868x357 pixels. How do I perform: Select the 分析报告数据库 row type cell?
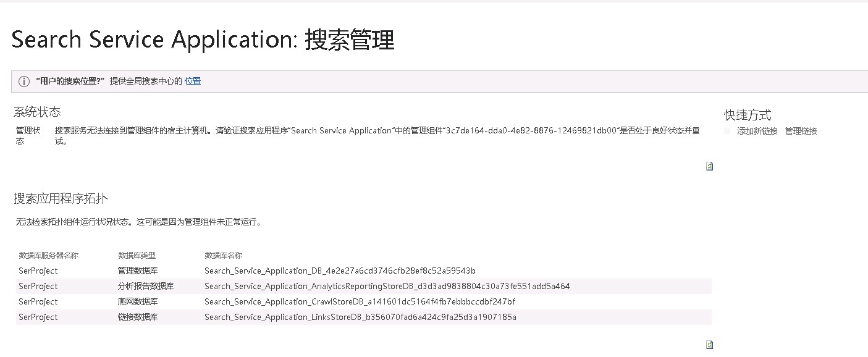146,286
